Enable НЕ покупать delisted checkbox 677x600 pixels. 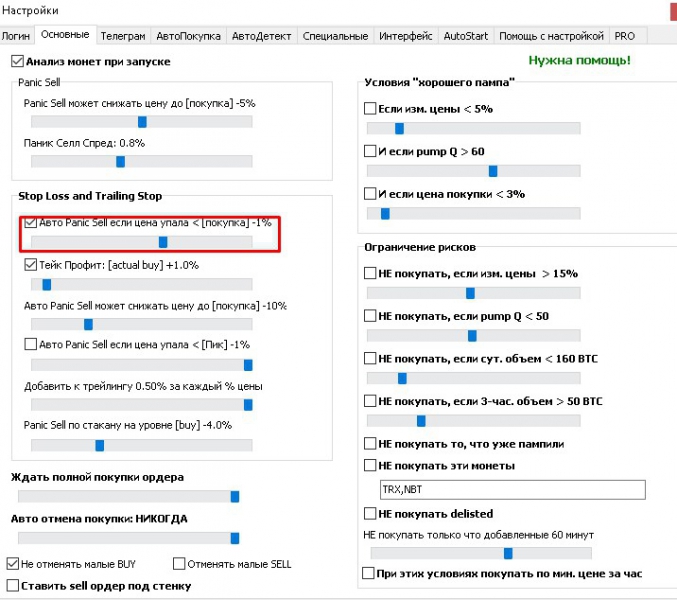(370, 513)
